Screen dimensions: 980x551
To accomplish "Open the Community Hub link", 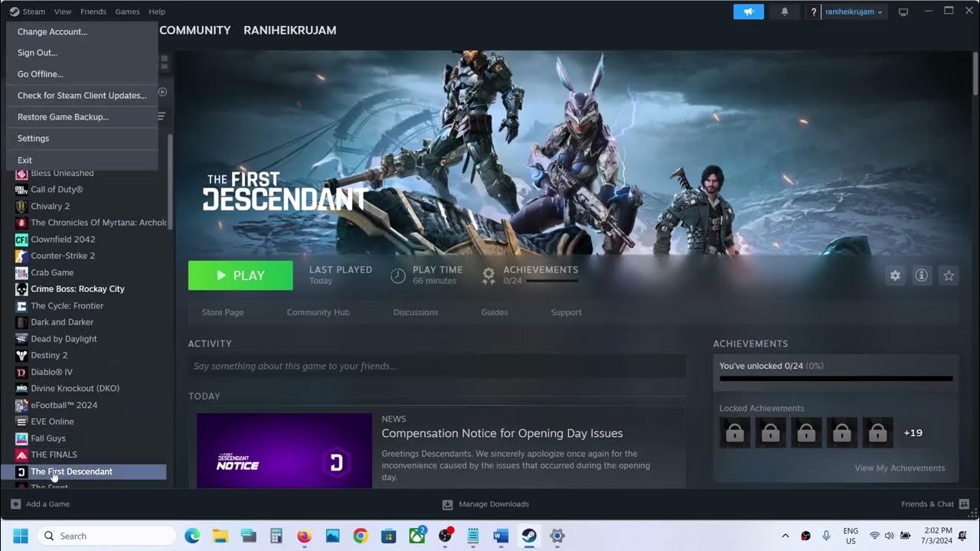I will pyautogui.click(x=318, y=312).
